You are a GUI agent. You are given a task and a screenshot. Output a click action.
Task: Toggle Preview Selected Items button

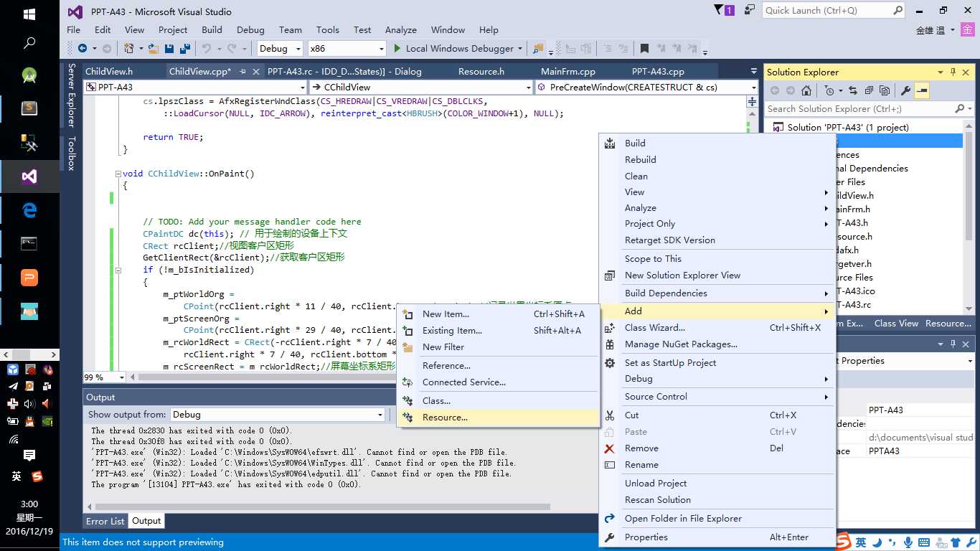pyautogui.click(x=922, y=90)
